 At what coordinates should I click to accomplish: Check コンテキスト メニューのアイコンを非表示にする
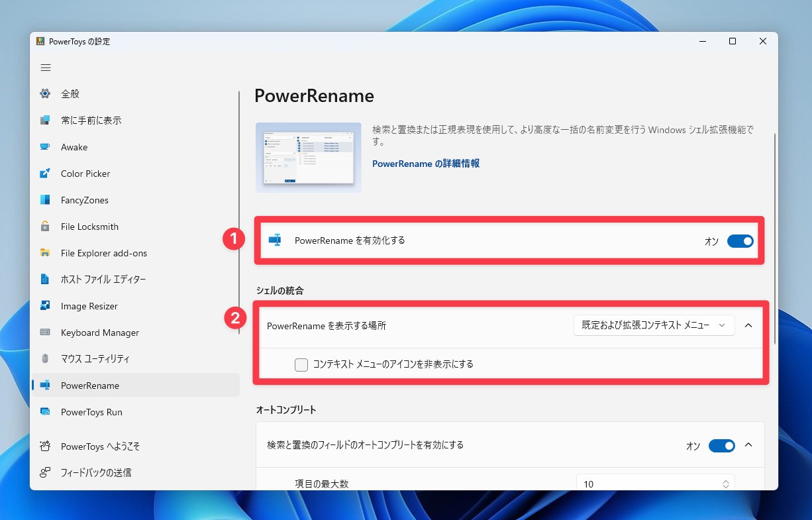[x=301, y=364]
